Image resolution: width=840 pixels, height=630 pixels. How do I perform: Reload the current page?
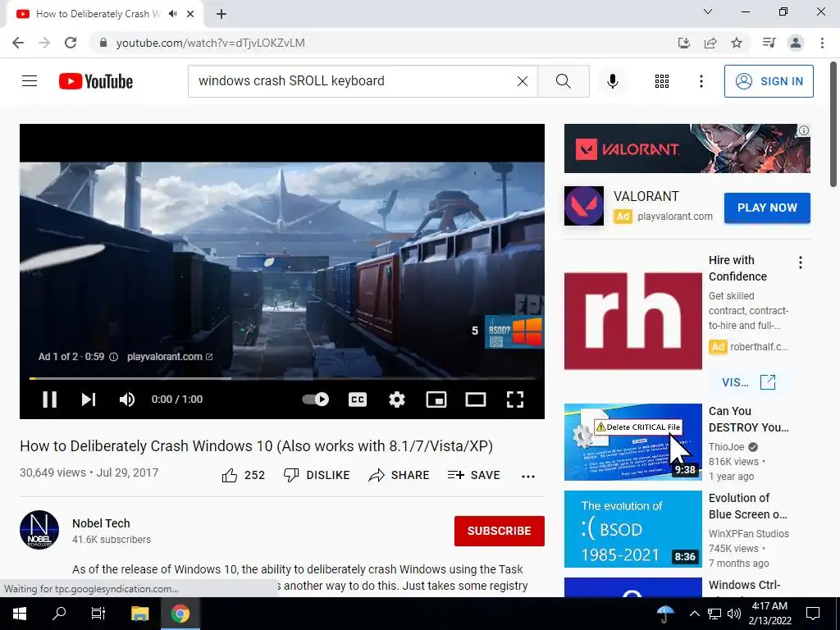point(71,43)
